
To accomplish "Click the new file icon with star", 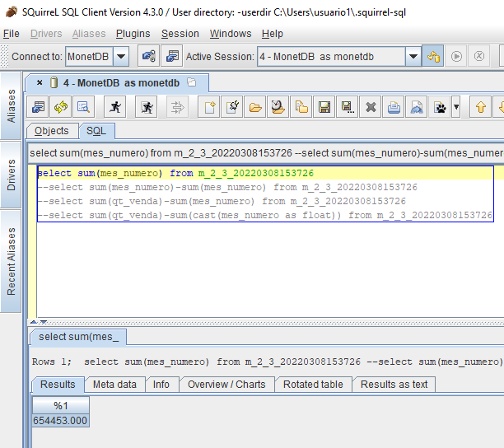I will coord(209,107).
